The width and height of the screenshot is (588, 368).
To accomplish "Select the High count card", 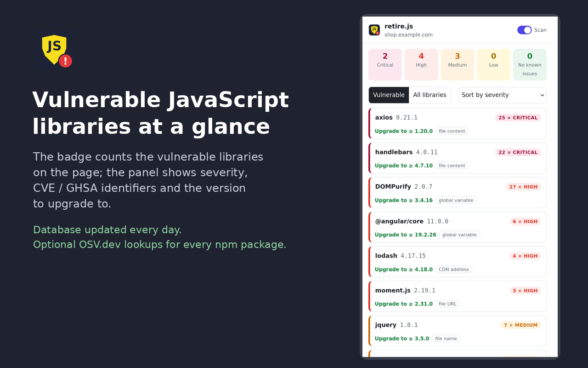I will [x=421, y=65].
